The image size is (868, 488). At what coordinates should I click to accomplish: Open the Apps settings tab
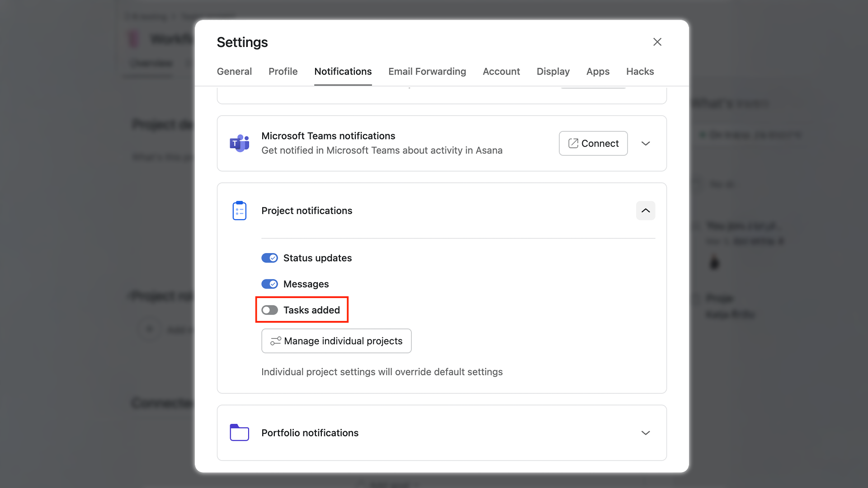coord(598,71)
